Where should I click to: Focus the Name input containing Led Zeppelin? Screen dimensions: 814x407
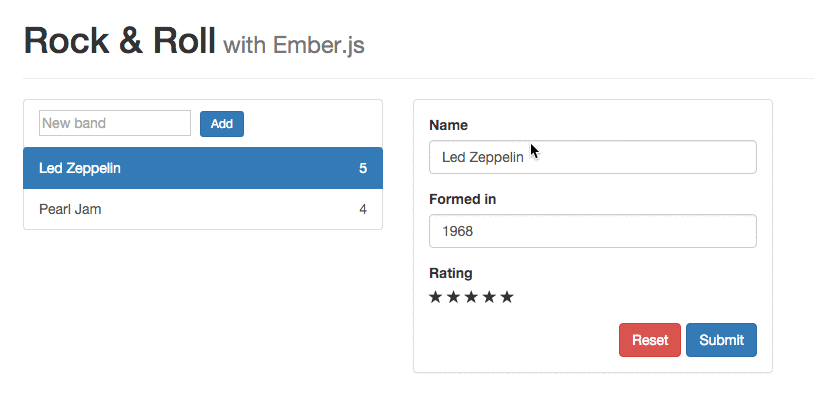592,157
